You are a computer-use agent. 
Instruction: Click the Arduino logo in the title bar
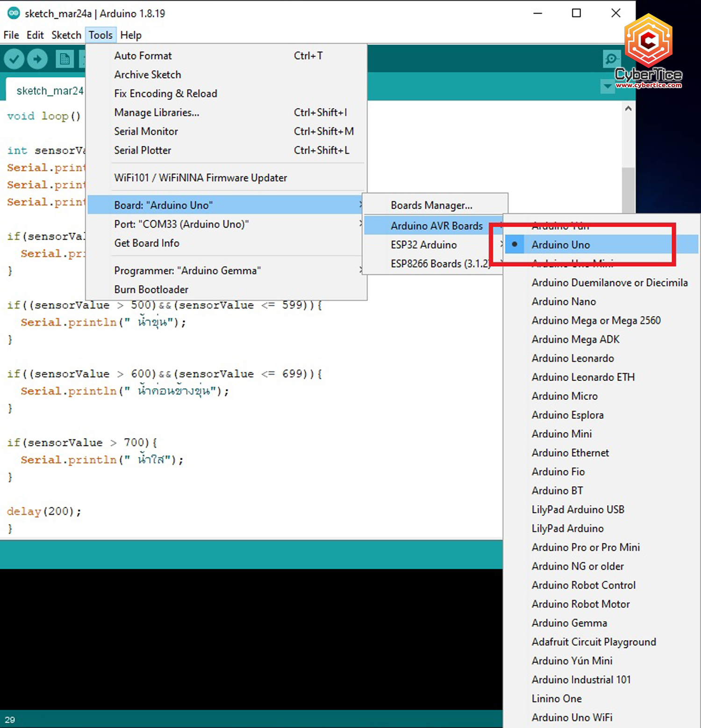point(14,13)
